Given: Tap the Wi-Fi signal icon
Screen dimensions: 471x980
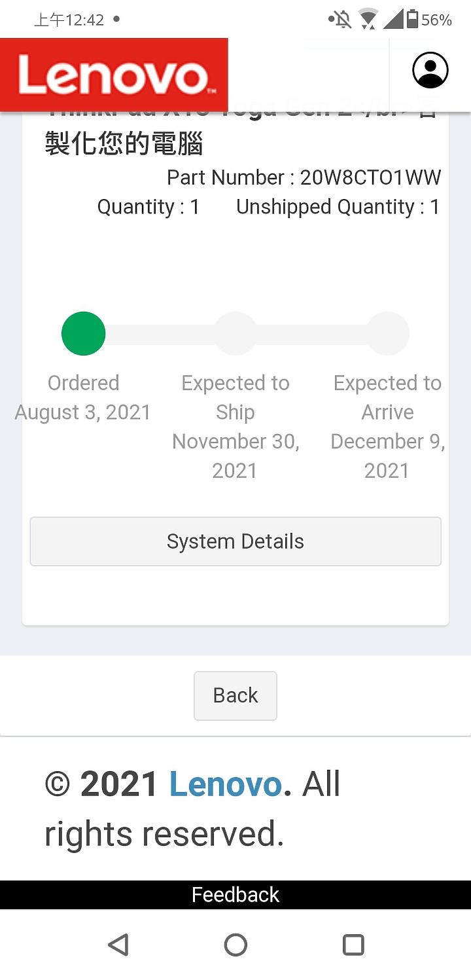Looking at the screenshot, I should pos(368,20).
